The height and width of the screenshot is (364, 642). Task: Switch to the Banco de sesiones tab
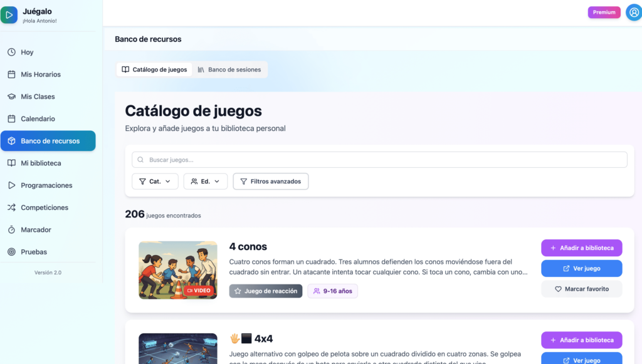229,70
